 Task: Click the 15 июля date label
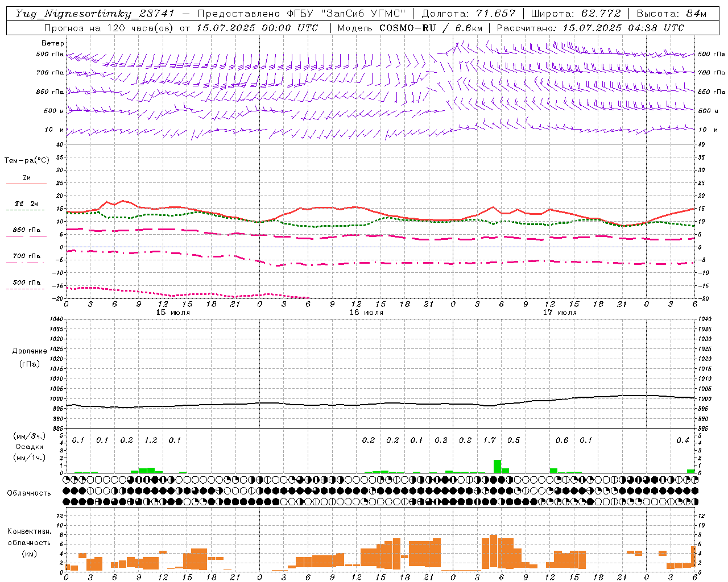click(173, 313)
